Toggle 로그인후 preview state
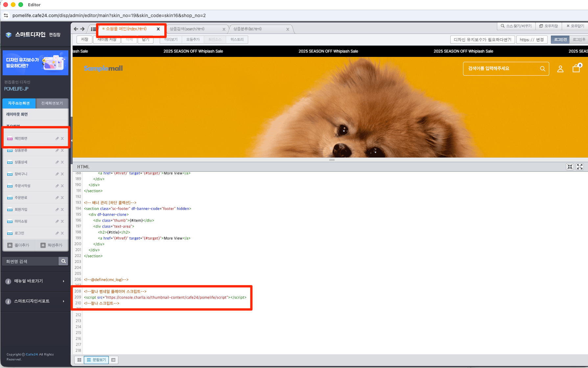588x368 pixels. coord(578,39)
